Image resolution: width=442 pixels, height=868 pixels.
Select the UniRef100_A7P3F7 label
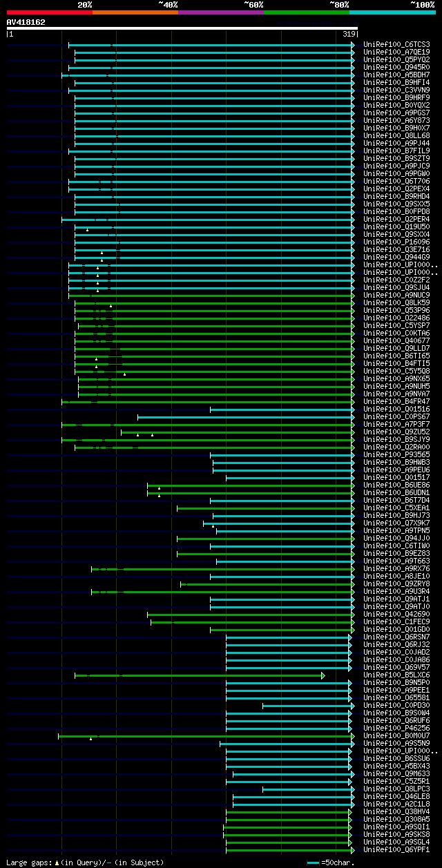[396, 425]
